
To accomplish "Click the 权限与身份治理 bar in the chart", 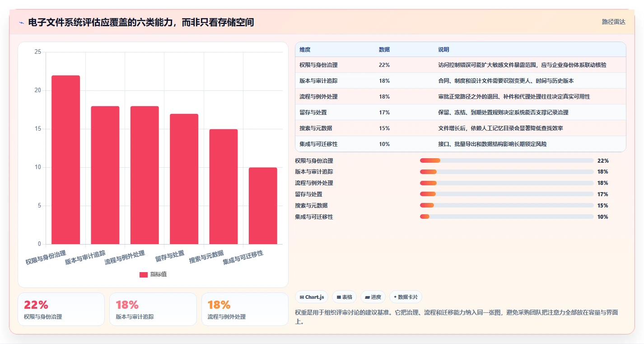I will click(65, 160).
